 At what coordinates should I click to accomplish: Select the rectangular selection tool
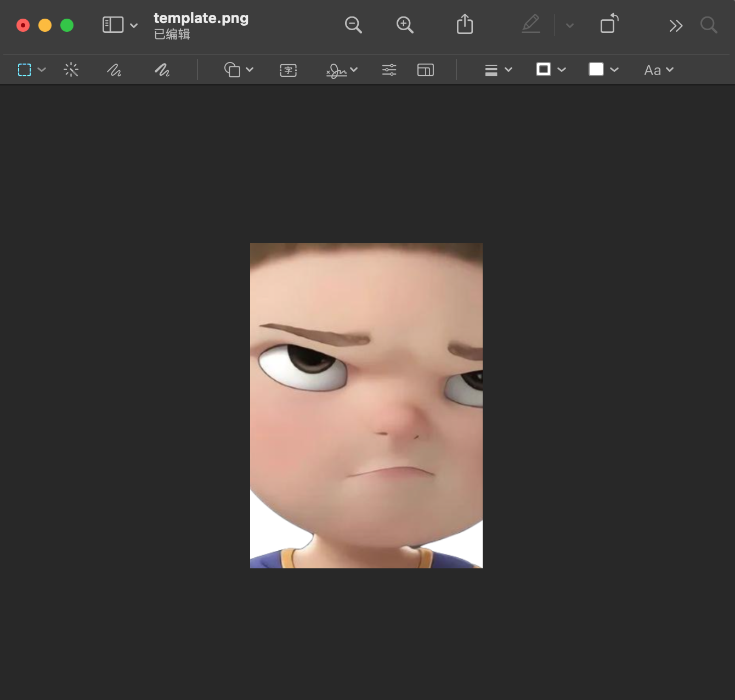tap(25, 70)
